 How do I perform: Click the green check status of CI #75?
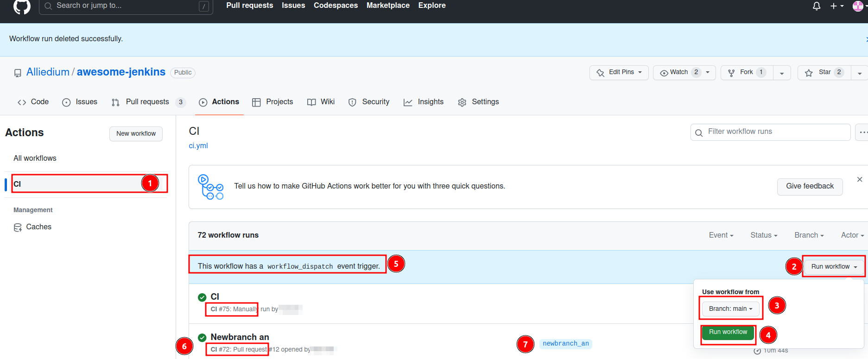[202, 297]
